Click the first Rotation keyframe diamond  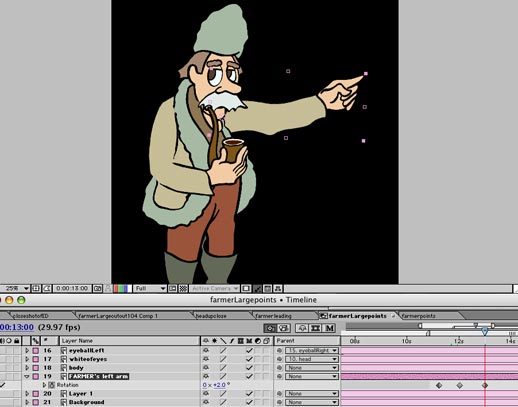(439, 385)
